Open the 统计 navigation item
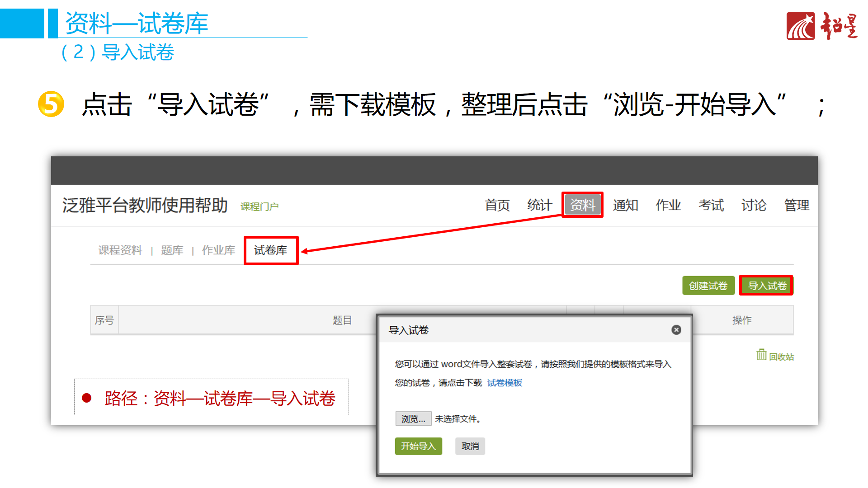The width and height of the screenshot is (868, 488). (539, 206)
